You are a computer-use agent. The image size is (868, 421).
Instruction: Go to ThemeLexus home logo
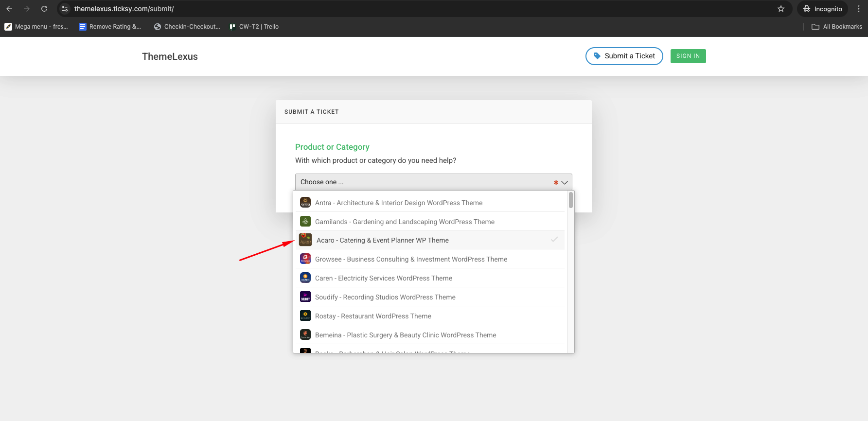click(170, 56)
